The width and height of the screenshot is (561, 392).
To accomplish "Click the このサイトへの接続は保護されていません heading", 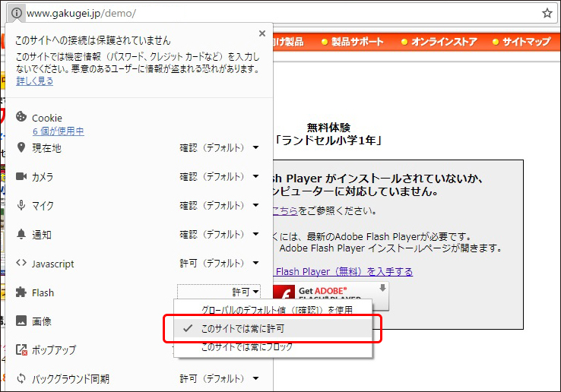I will coord(93,40).
